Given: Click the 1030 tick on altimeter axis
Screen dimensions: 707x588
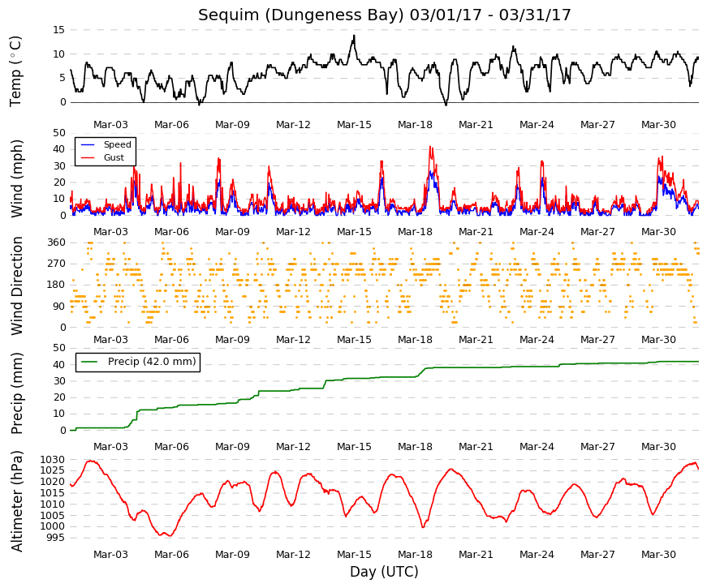Looking at the screenshot, I should click(x=52, y=460).
